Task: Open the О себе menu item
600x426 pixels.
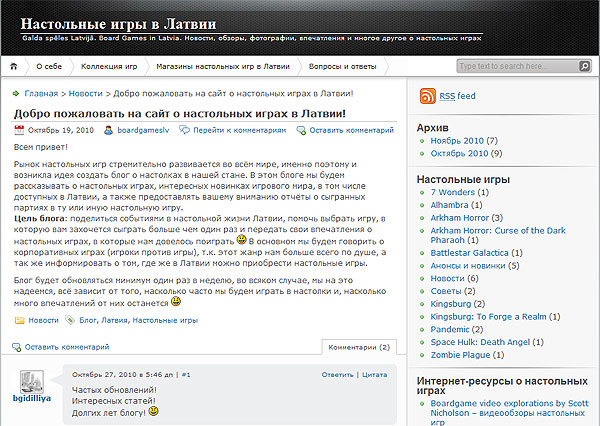Action: pos(49,66)
